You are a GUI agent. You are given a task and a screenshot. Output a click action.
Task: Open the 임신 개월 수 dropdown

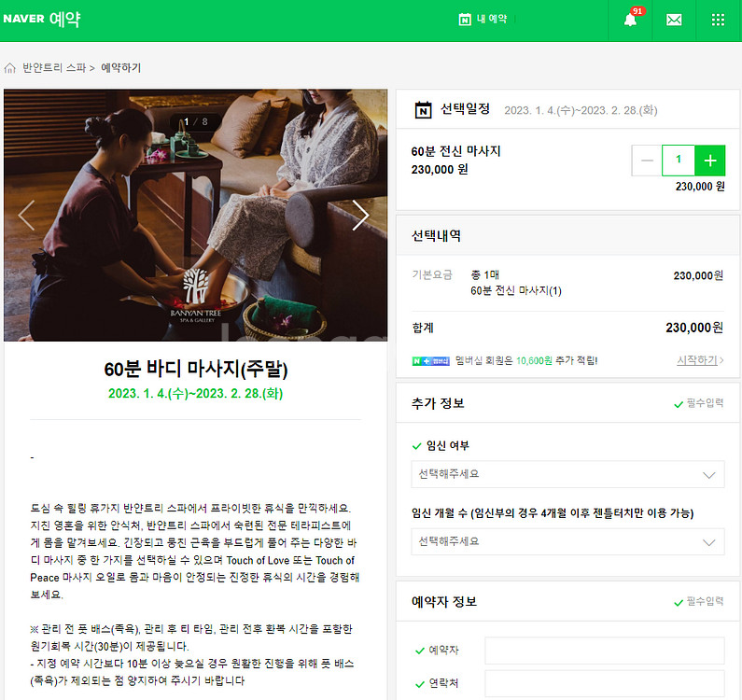tap(567, 541)
